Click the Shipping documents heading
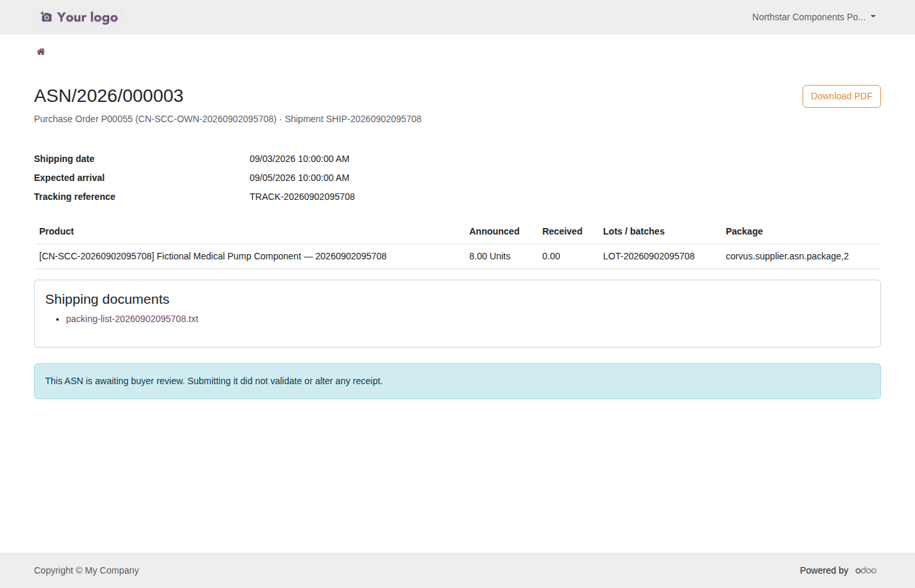 pyautogui.click(x=107, y=299)
